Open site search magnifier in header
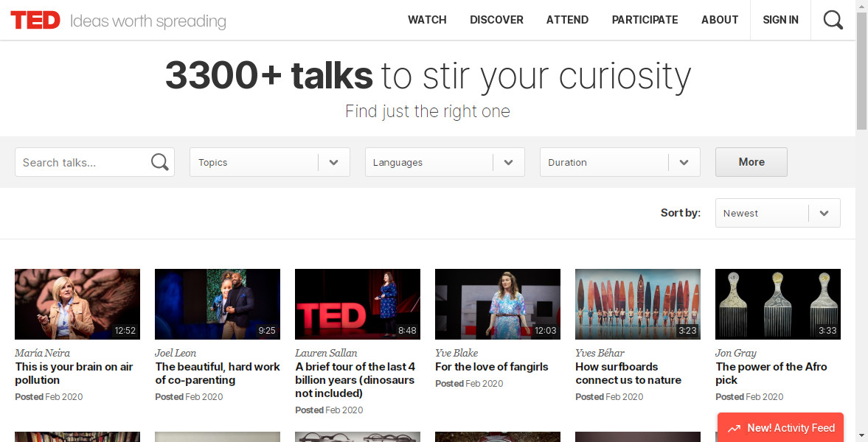Viewport: 868px width, 442px height. click(833, 20)
